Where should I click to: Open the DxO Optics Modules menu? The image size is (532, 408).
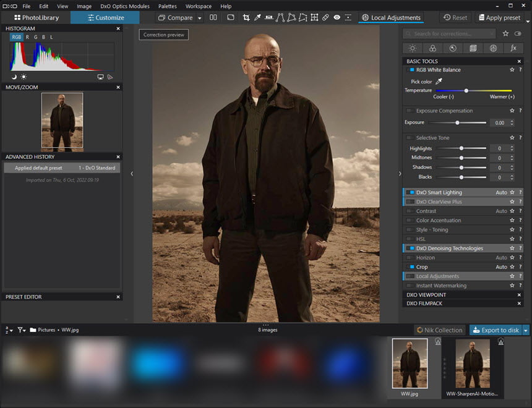coord(125,6)
